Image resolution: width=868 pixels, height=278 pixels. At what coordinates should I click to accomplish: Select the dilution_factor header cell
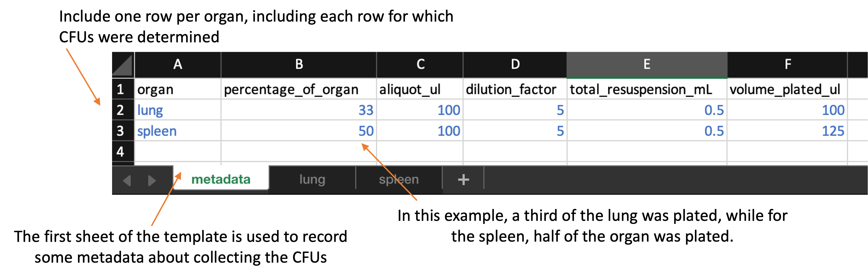[x=515, y=90]
